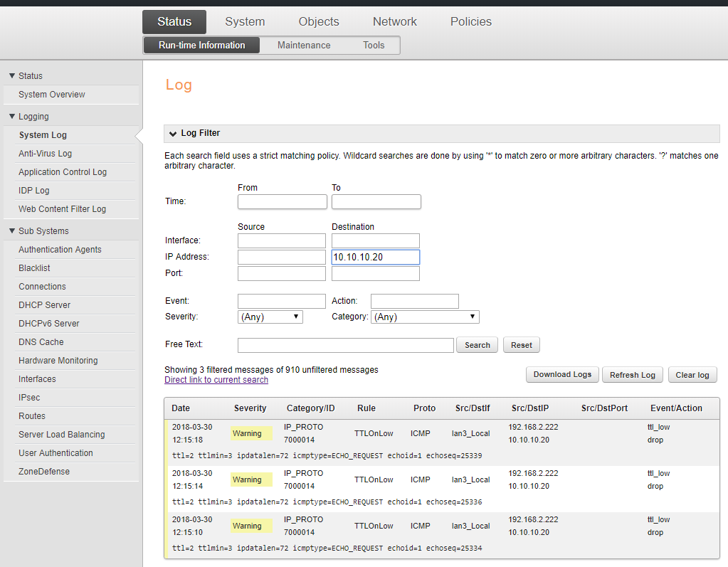Download the logs

coord(562,375)
